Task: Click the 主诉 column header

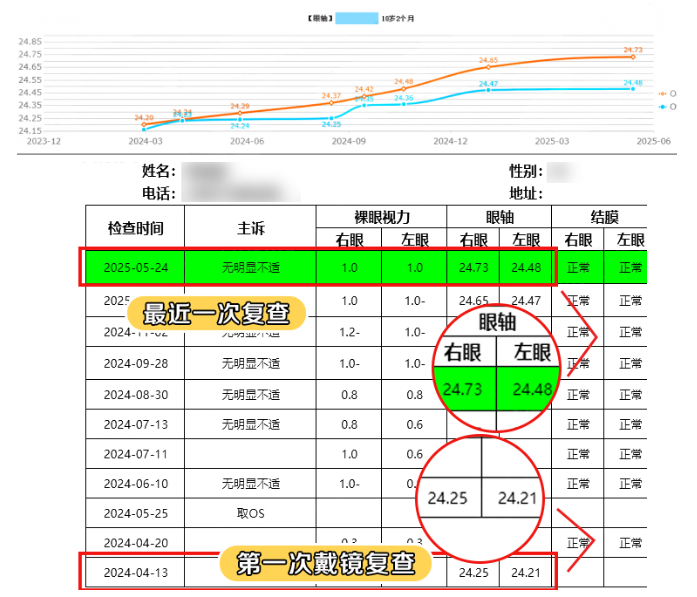Action: tap(250, 228)
